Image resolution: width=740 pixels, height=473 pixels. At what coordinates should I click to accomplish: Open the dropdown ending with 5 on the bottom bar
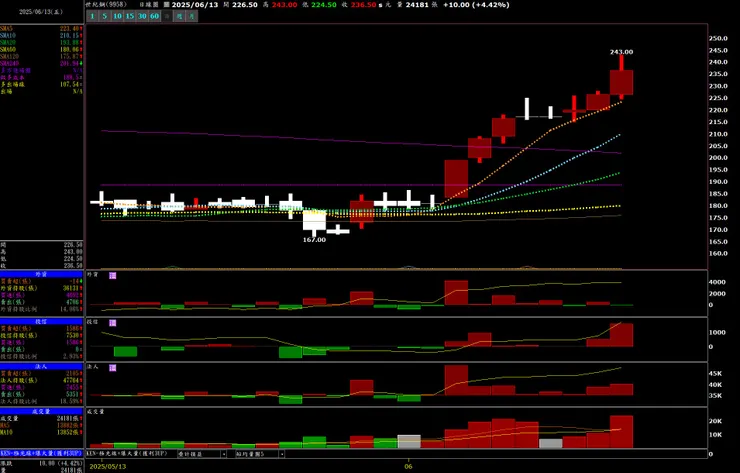click(x=260, y=454)
